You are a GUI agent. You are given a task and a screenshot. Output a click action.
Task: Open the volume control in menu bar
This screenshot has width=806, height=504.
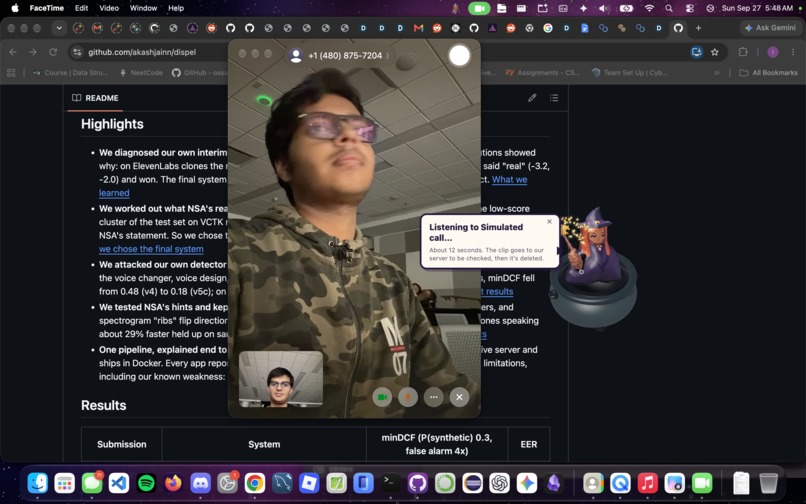(x=604, y=8)
